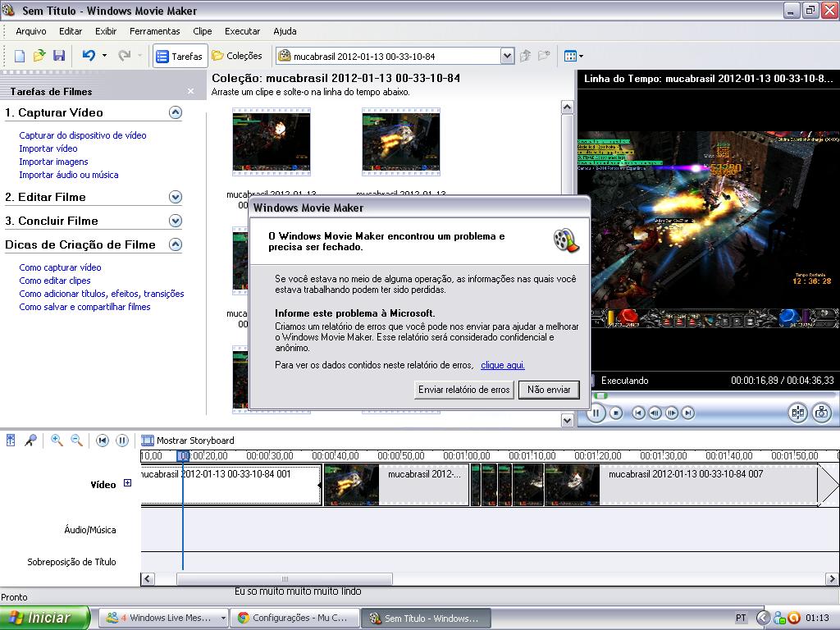Screen dimensions: 840x630
Task: Zoom in on the timeline
Action: pos(57,441)
